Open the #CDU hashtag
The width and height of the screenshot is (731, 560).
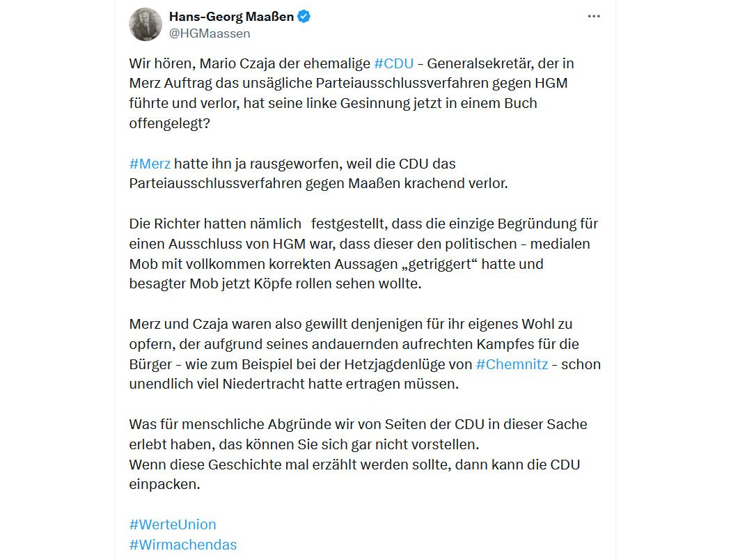coord(393,63)
